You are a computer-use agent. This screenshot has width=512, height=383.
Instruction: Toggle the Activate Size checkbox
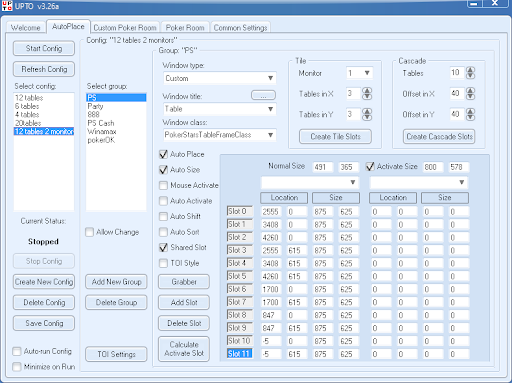[370, 166]
